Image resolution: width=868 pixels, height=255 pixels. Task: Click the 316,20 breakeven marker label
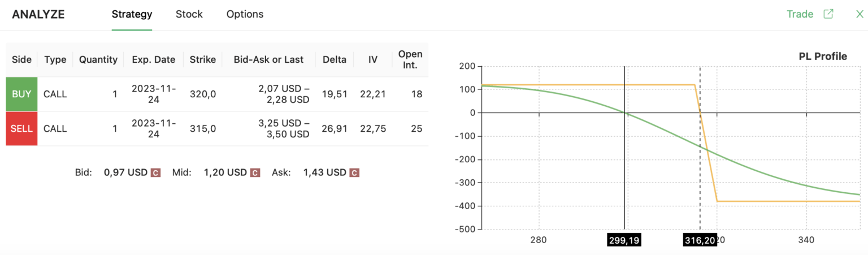click(x=700, y=240)
